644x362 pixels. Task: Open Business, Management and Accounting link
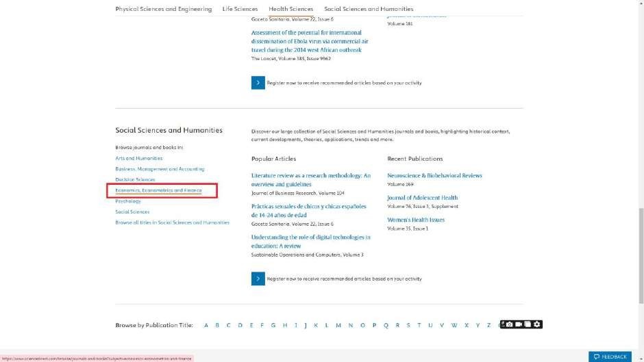pyautogui.click(x=160, y=169)
